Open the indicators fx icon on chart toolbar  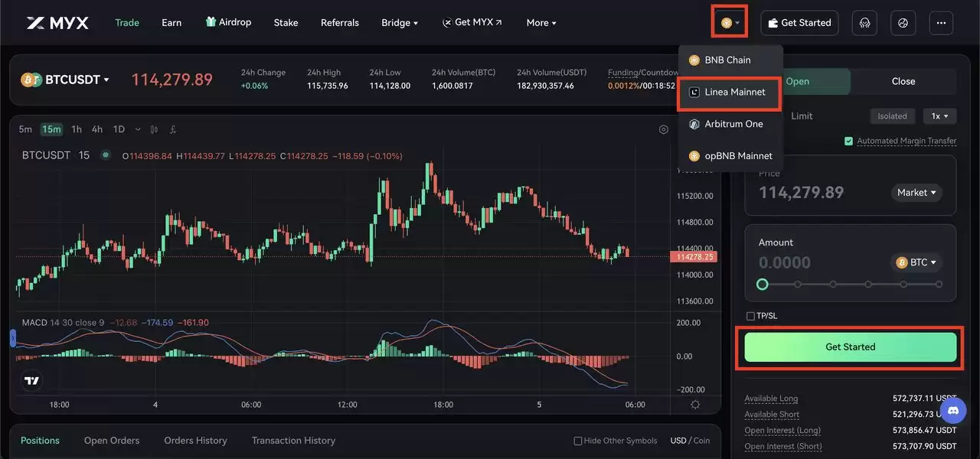[x=173, y=129]
